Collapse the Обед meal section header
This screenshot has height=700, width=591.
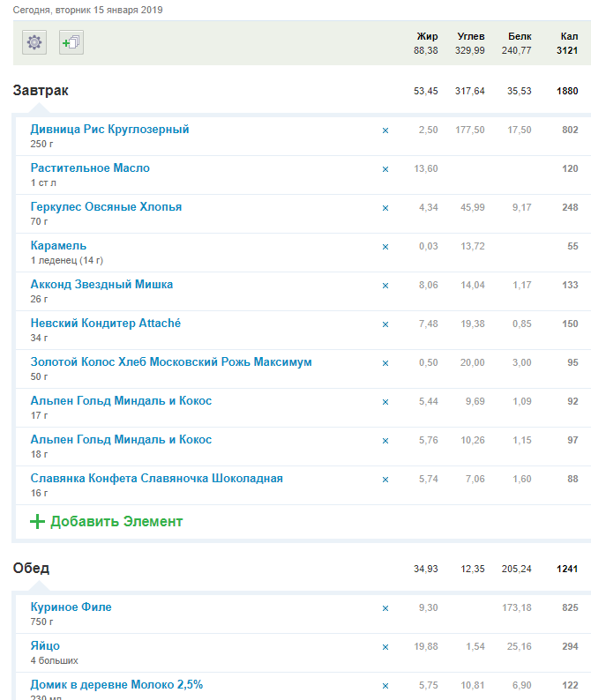(31, 569)
